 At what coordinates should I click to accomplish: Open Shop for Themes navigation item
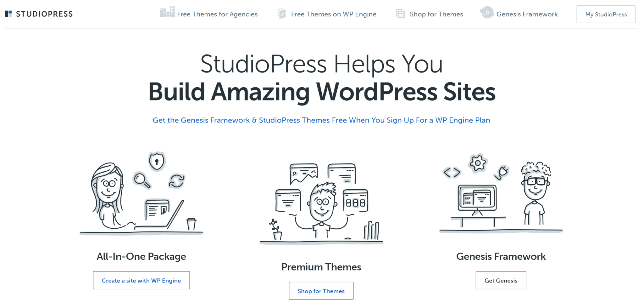point(436,14)
